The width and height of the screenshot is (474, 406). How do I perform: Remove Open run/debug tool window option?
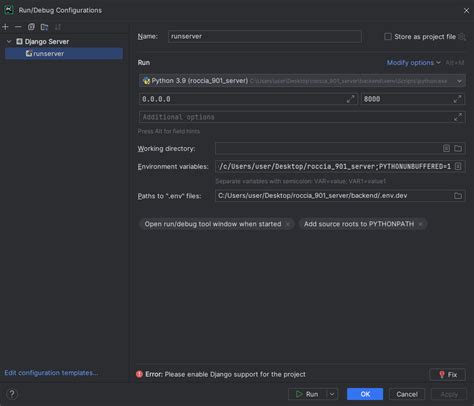pos(288,224)
